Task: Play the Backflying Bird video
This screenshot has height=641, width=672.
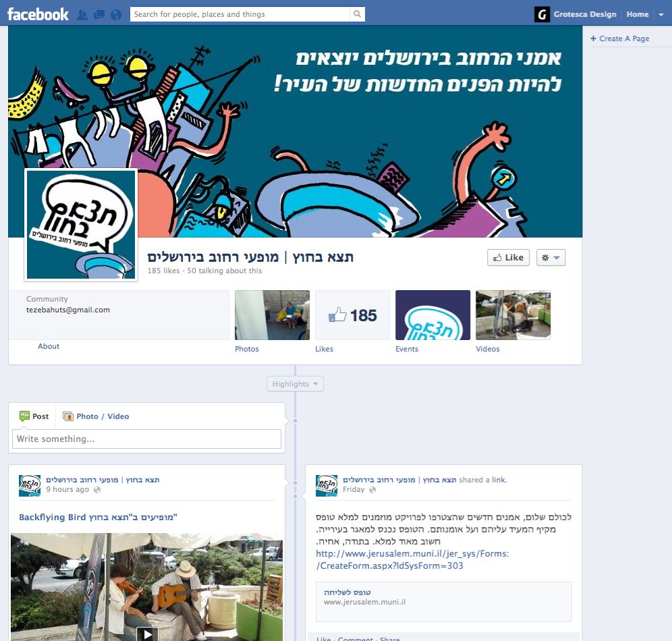Action: (147, 634)
